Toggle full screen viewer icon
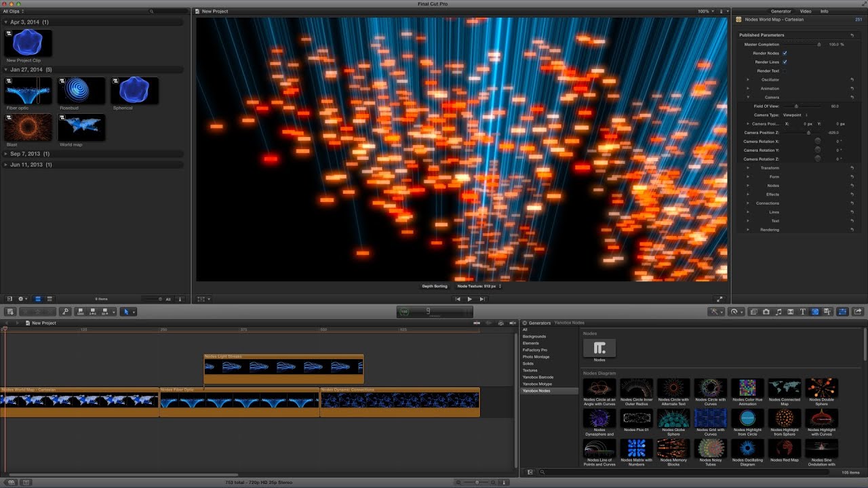 click(719, 299)
